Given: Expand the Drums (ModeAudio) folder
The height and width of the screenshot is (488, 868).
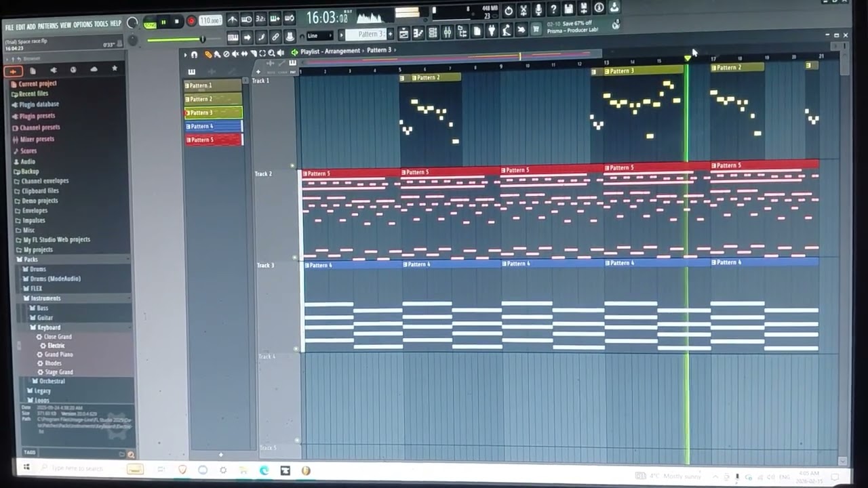Looking at the screenshot, I should tap(55, 279).
